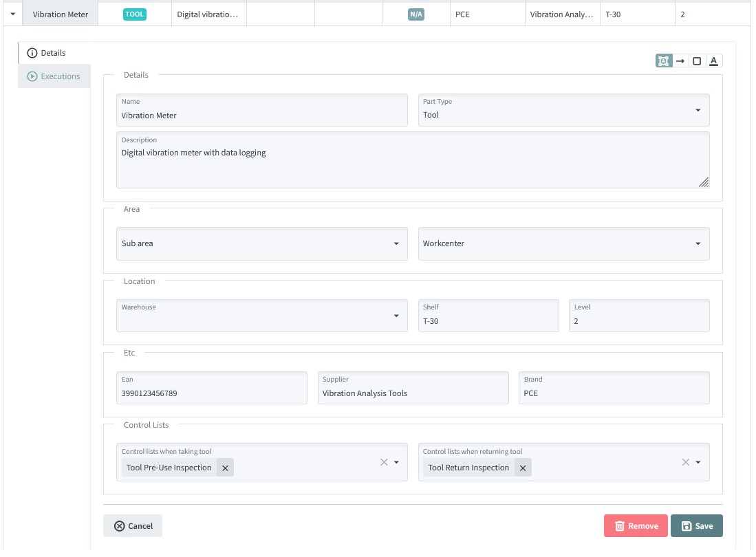The height and width of the screenshot is (557, 756).
Task: Click into the Description text area
Action: point(413,165)
